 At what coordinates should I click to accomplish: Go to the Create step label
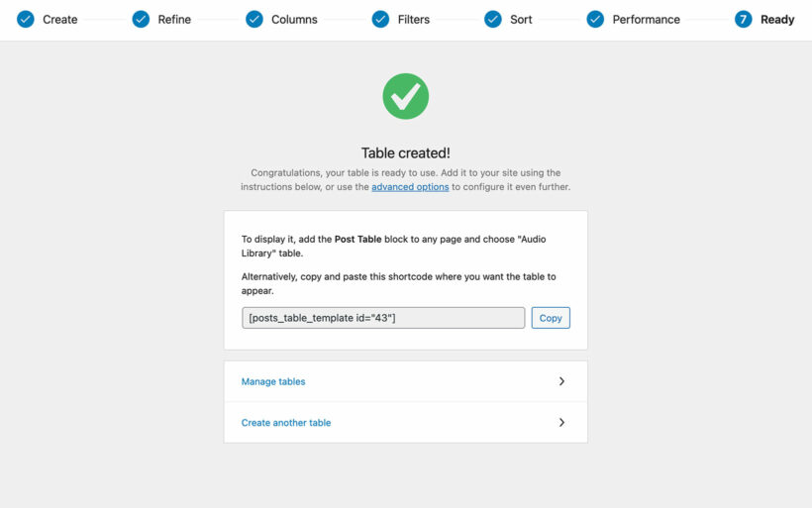[x=59, y=20]
